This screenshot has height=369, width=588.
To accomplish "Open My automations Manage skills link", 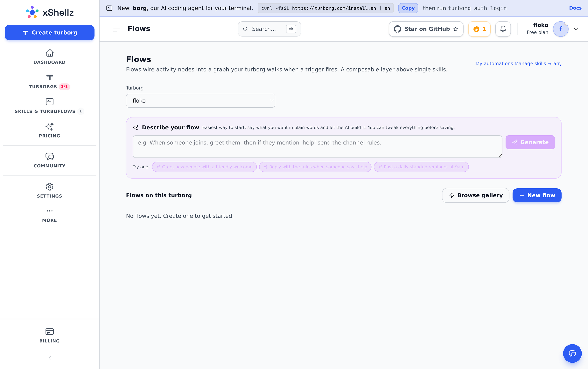I will (x=518, y=64).
